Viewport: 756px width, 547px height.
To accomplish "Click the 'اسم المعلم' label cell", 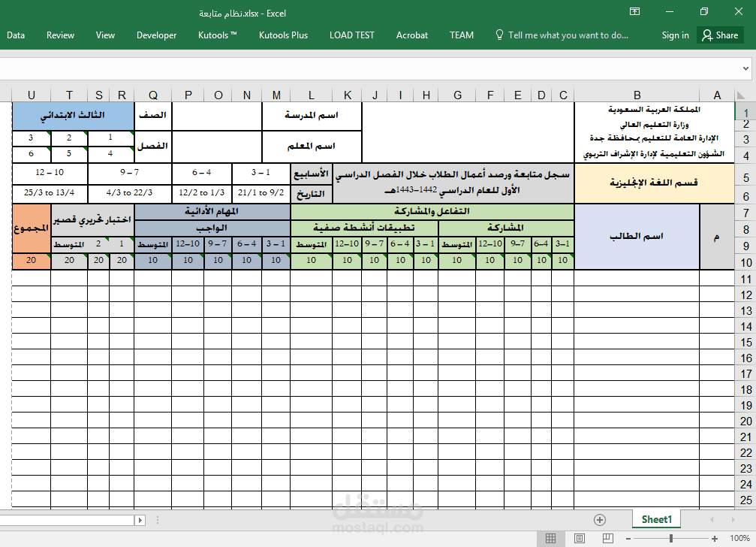I will point(312,147).
